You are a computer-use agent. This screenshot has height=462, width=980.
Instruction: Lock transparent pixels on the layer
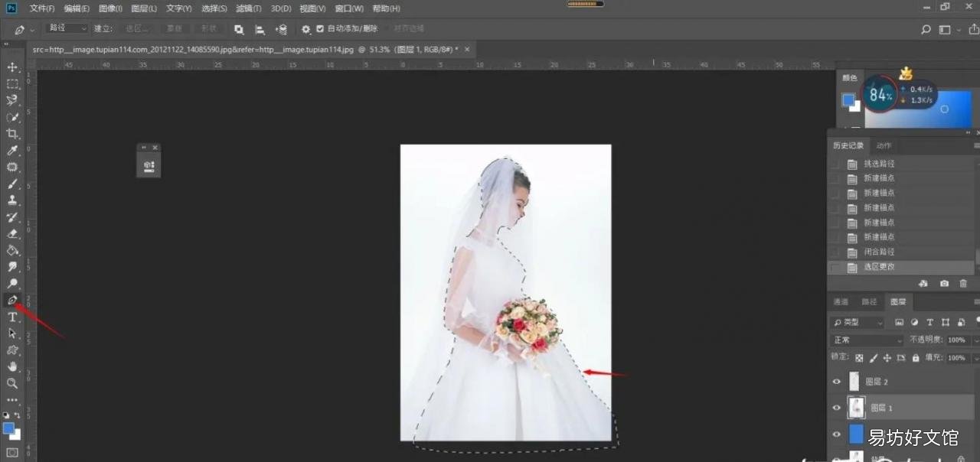(859, 357)
